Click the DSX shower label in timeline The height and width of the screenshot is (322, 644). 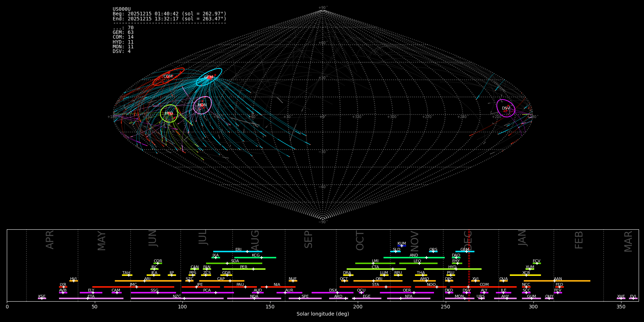(x=333, y=291)
